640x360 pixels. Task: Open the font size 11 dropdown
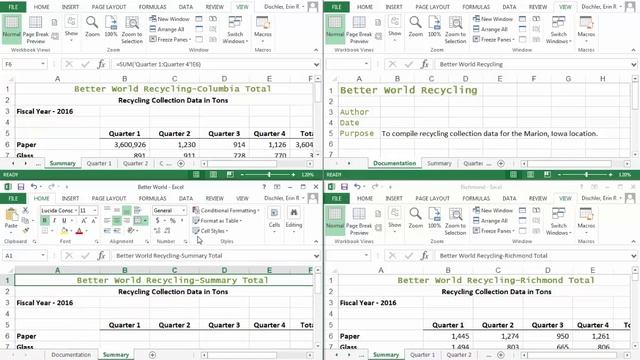95,210
